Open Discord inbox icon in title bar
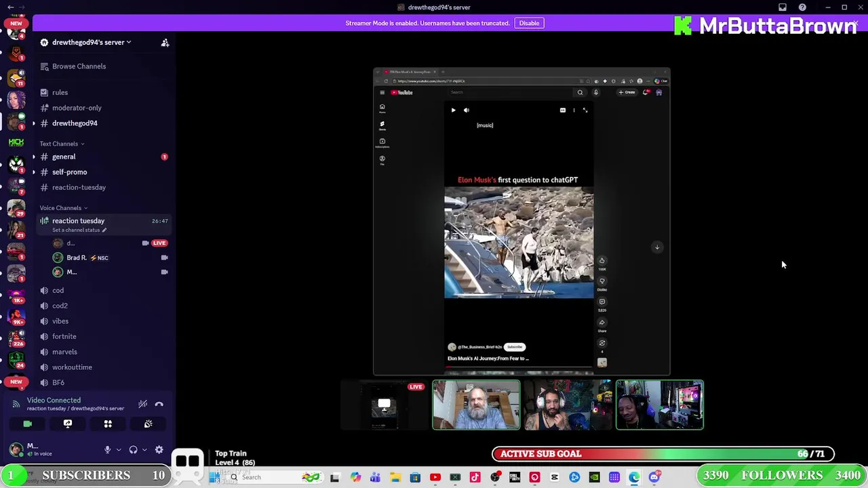Screen dimensions: 868x488 tap(783, 7)
